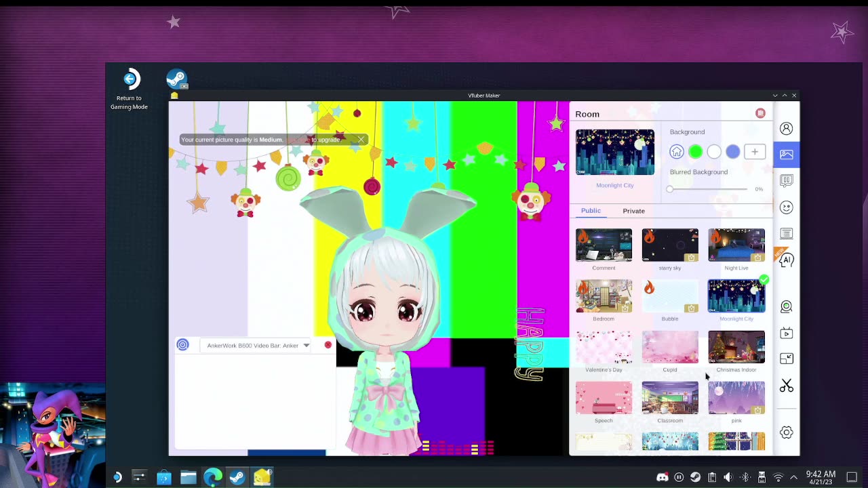Viewport: 868px width, 488px height.
Task: Open the Twitch chat sidebar icon
Action: pyautogui.click(x=786, y=181)
